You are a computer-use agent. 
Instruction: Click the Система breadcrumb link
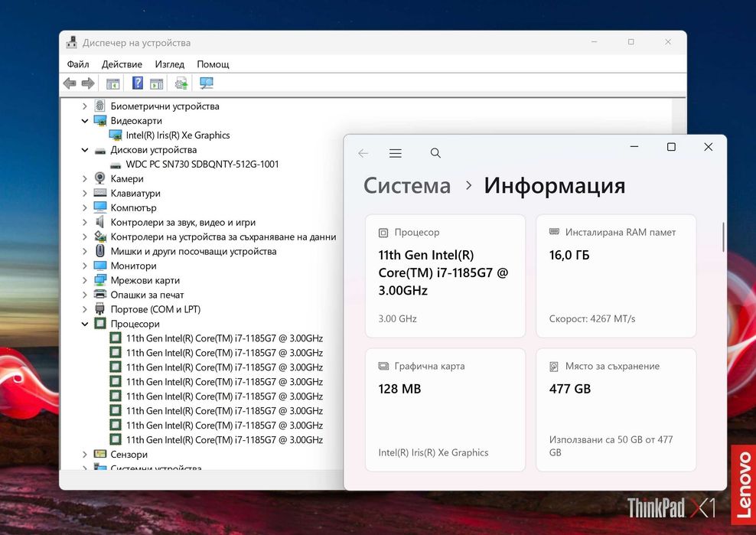407,186
